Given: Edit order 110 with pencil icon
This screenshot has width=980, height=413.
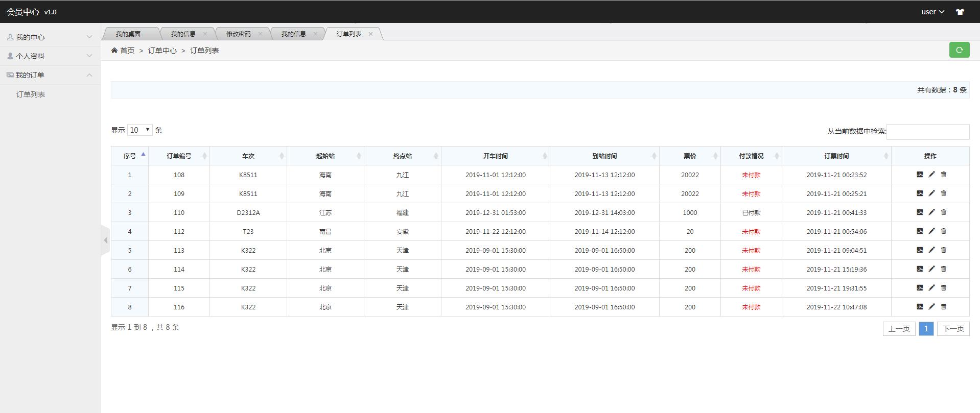Looking at the screenshot, I should click(x=931, y=212).
